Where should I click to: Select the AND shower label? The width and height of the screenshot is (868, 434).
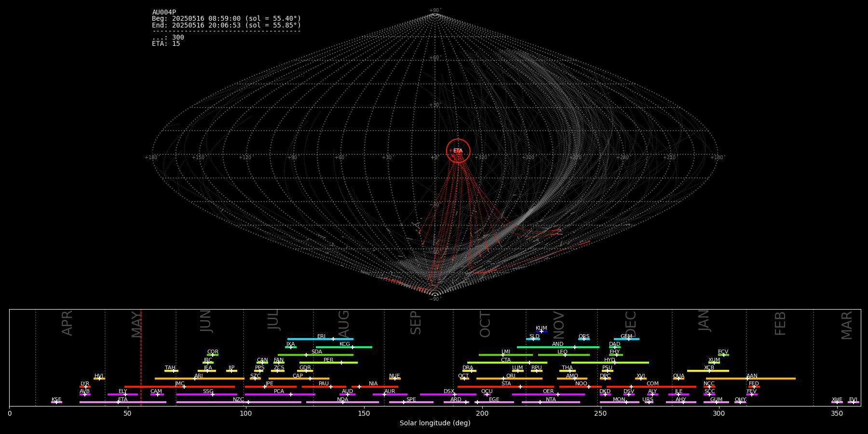point(557,344)
